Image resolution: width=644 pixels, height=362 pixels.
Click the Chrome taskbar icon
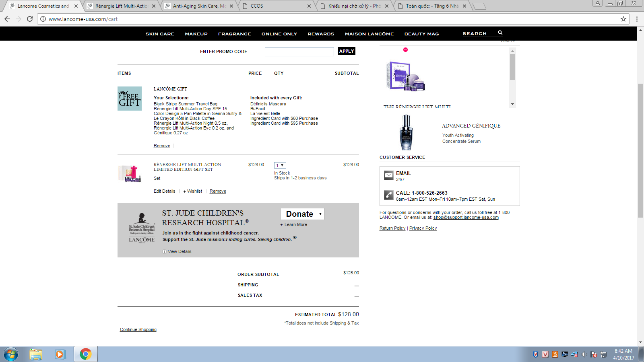[x=85, y=354]
